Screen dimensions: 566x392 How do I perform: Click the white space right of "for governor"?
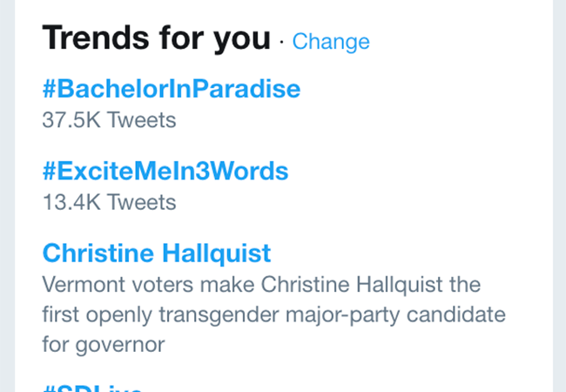click(x=348, y=344)
